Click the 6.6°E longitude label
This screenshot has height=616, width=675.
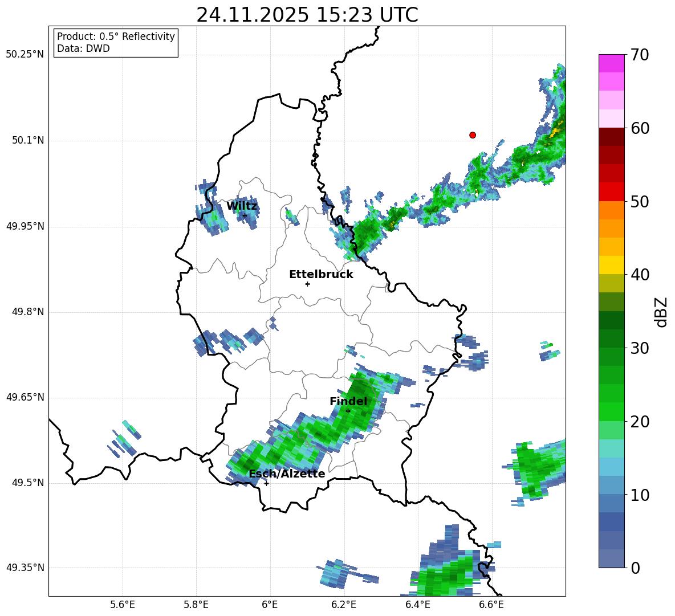pyautogui.click(x=491, y=605)
